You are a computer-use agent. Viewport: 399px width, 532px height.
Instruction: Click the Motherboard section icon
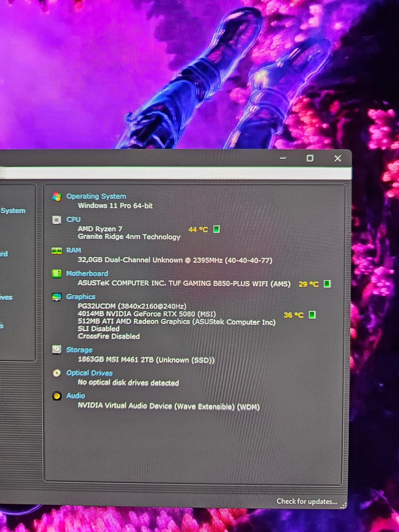coord(57,273)
